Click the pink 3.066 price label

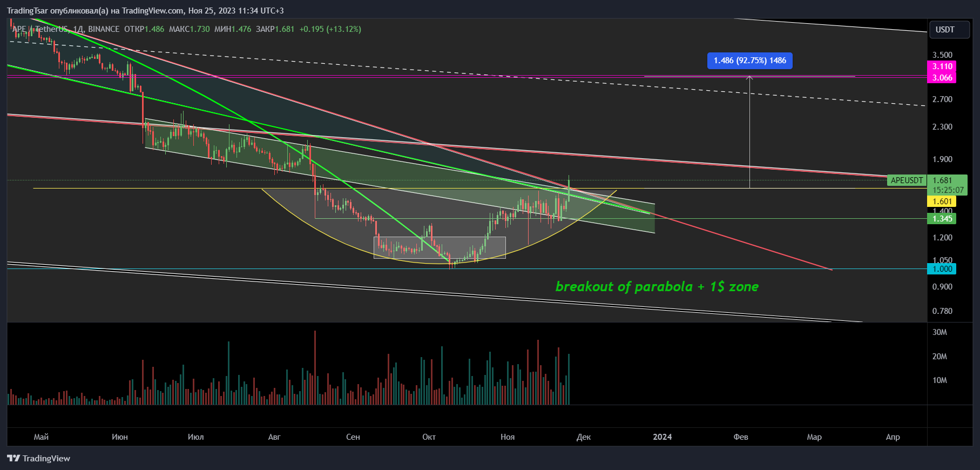tap(942, 78)
